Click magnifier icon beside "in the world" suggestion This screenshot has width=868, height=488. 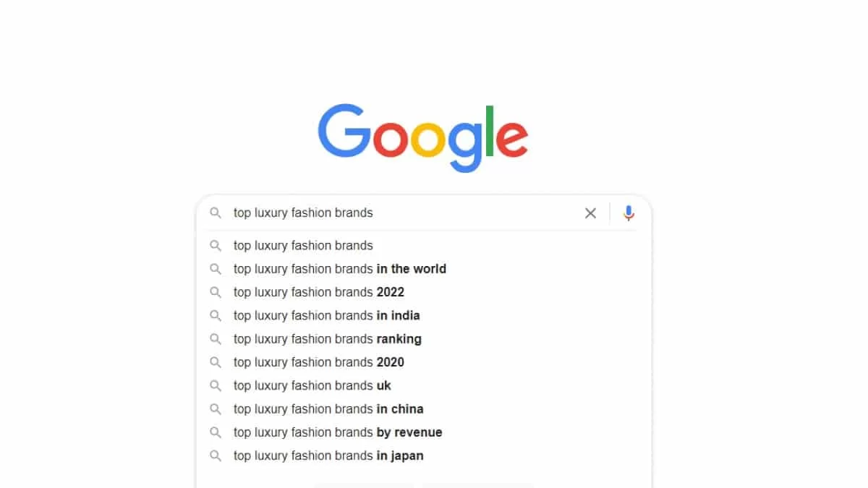(215, 269)
